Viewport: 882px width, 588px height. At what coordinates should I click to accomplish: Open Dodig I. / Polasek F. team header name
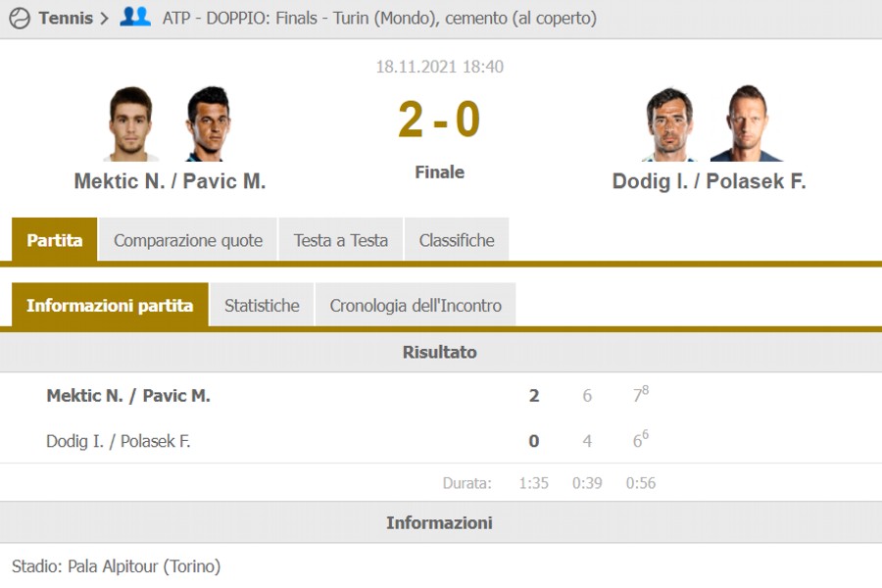click(x=709, y=181)
